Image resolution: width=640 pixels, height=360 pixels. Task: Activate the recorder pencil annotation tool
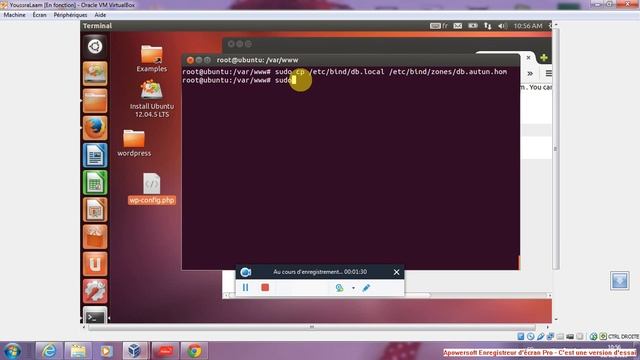(x=366, y=288)
